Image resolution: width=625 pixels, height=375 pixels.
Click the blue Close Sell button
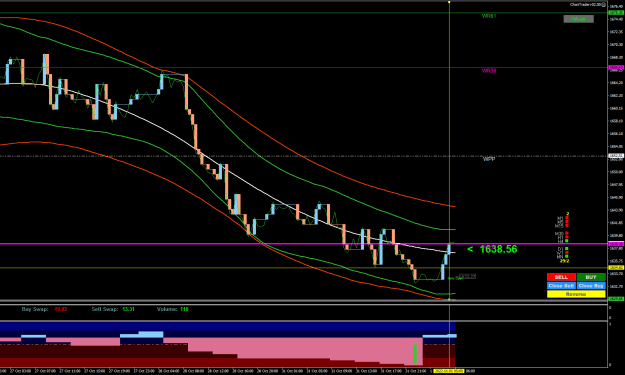pyautogui.click(x=561, y=286)
